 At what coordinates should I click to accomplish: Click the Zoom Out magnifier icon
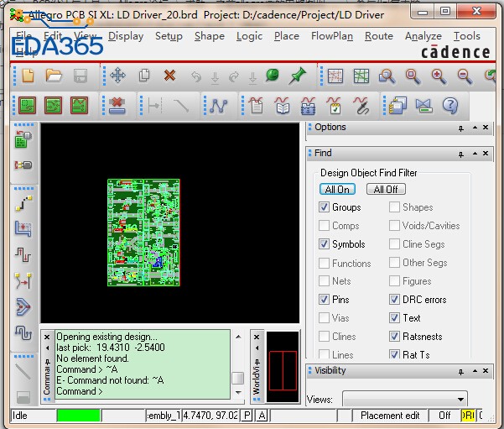pos(465,76)
